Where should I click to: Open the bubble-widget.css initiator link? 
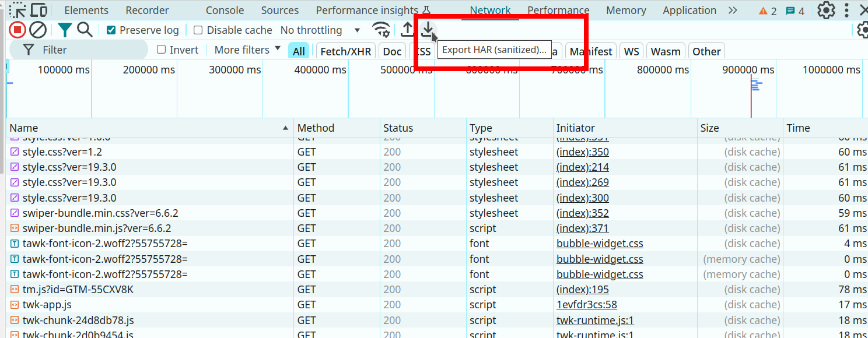pyautogui.click(x=599, y=243)
